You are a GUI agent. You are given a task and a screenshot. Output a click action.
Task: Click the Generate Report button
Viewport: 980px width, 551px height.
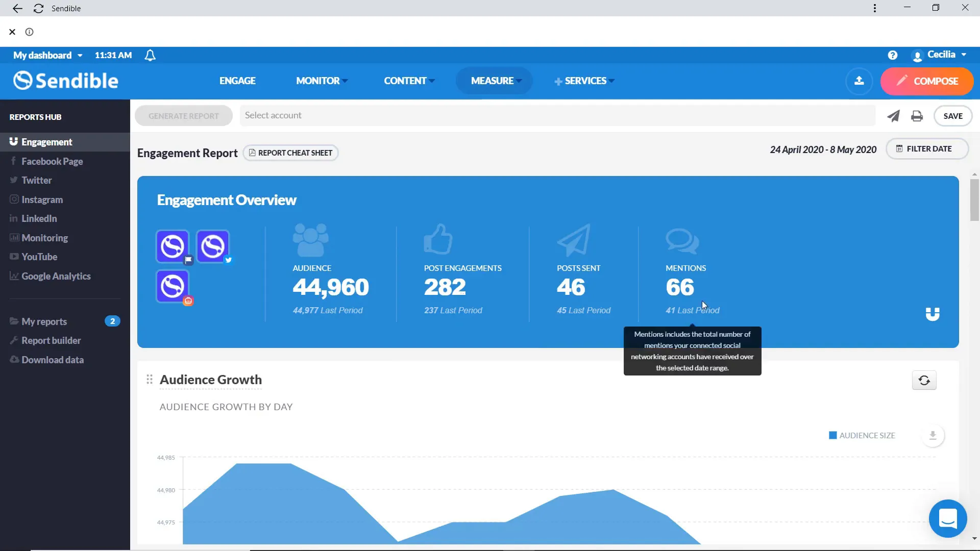(x=184, y=116)
